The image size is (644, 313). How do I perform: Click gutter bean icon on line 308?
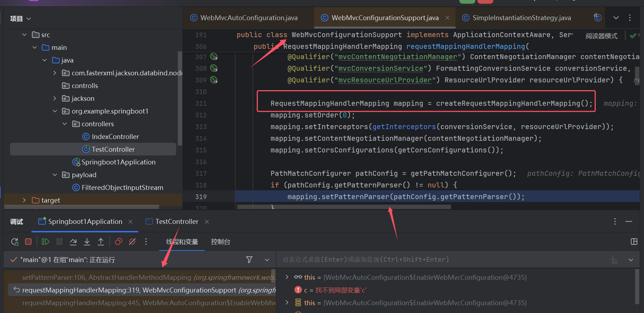(214, 68)
